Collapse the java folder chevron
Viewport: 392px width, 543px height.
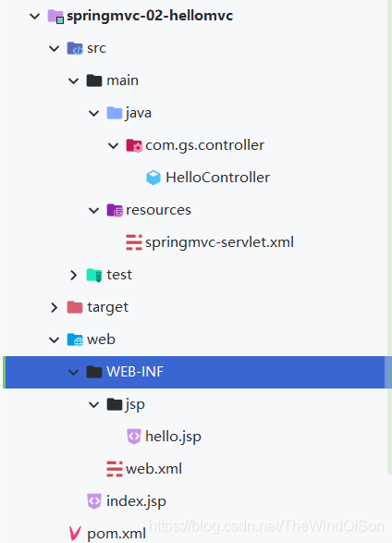94,113
